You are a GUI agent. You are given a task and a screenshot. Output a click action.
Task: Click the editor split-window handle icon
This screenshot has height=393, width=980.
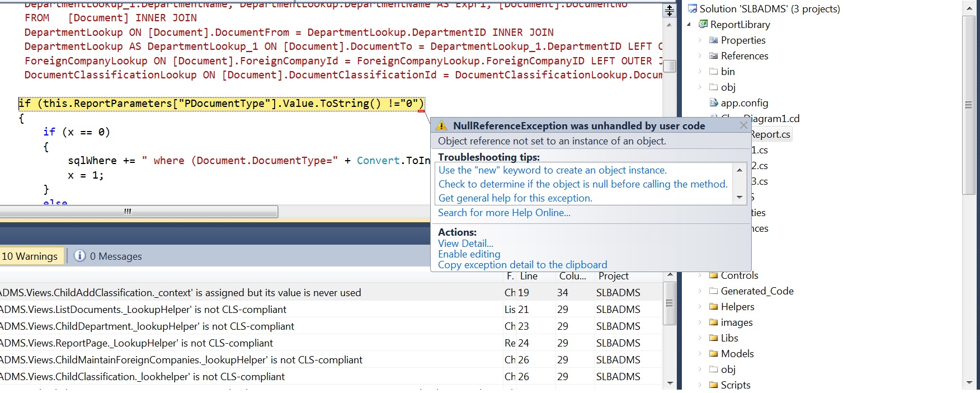coord(669,10)
